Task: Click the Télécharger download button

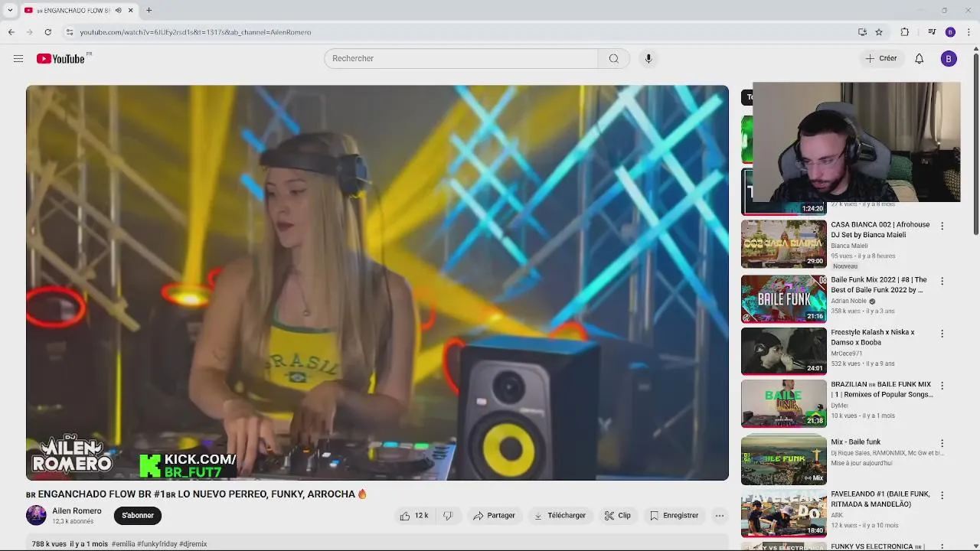Action: (560, 516)
